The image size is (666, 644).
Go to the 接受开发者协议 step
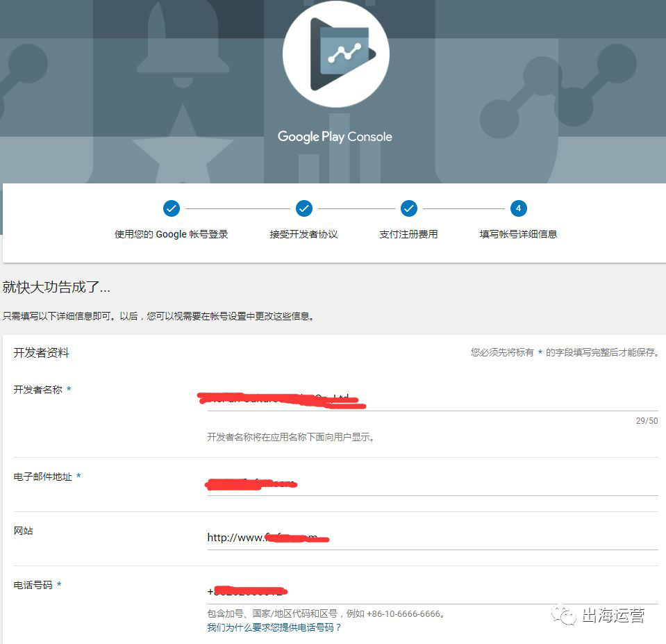pyautogui.click(x=303, y=234)
